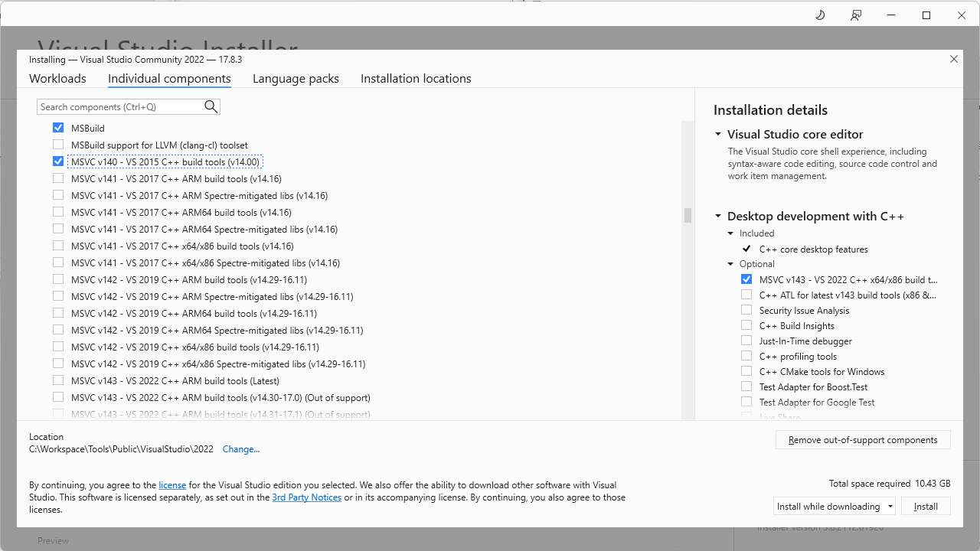Screen dimensions: 980x551
Task: Enable C++ CMake tools for Windows
Action: point(746,371)
